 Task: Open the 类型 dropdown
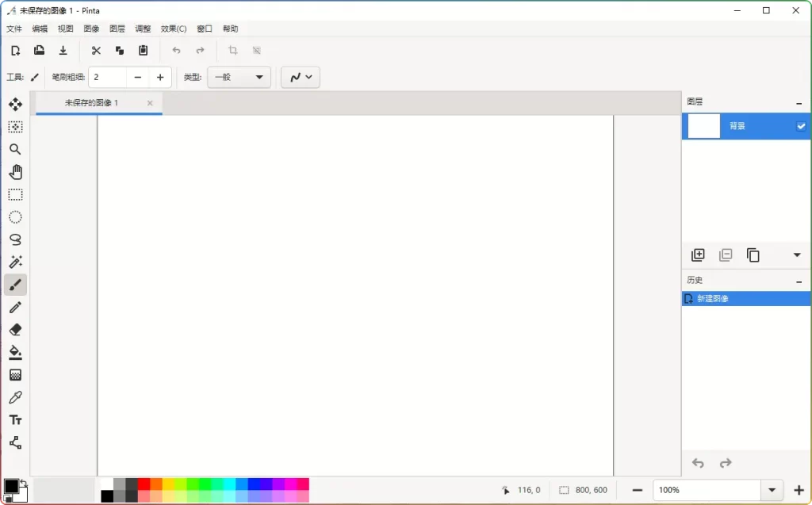pyautogui.click(x=239, y=77)
